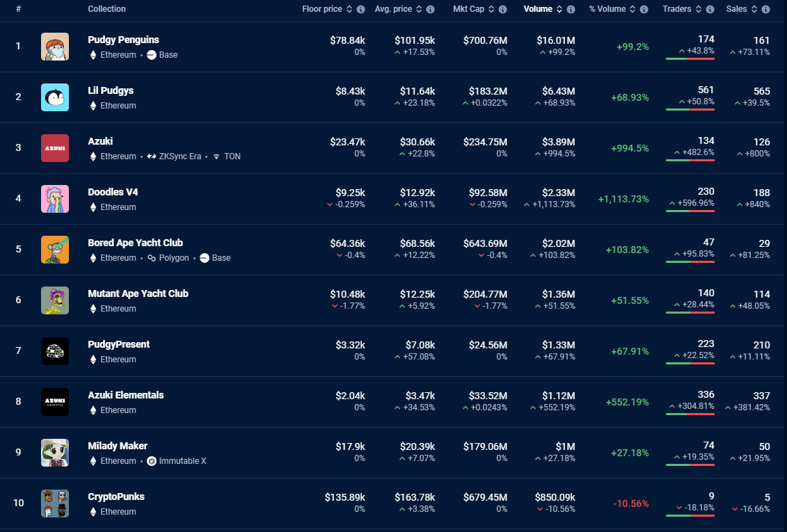
Task: Click CryptoPunks -10.56% volume percentage
Action: [631, 503]
